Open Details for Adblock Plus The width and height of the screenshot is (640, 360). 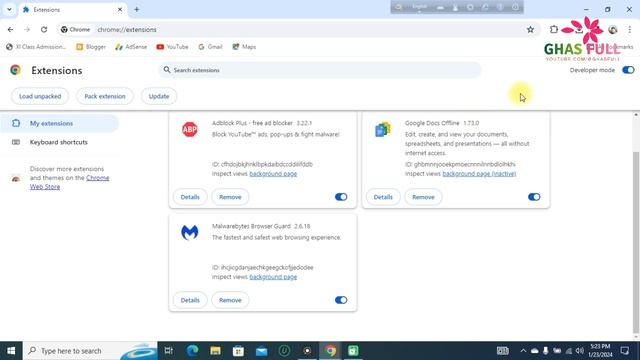(190, 197)
